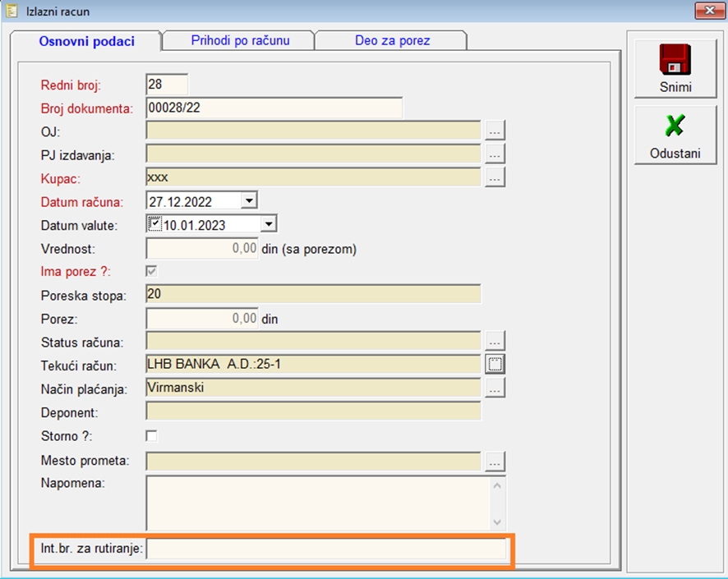Open the Tekući račun lookup ellipsis button
The height and width of the screenshot is (579, 728).
coord(494,364)
